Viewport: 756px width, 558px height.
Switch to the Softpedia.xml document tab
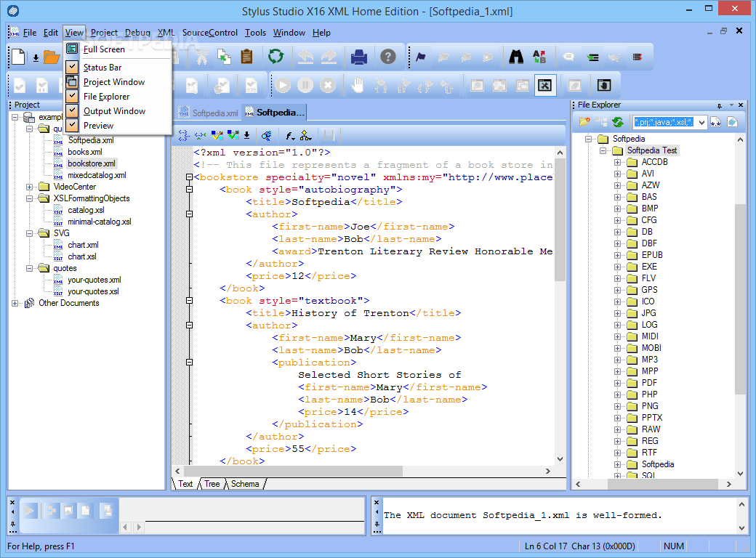pyautogui.click(x=209, y=113)
